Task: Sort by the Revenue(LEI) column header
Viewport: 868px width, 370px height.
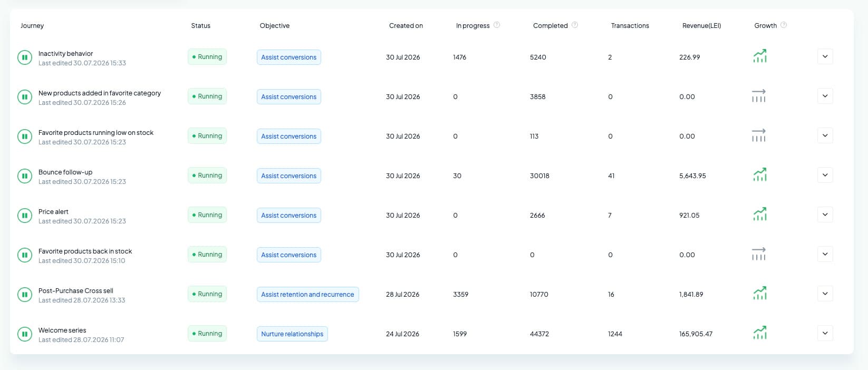Action: click(x=701, y=25)
